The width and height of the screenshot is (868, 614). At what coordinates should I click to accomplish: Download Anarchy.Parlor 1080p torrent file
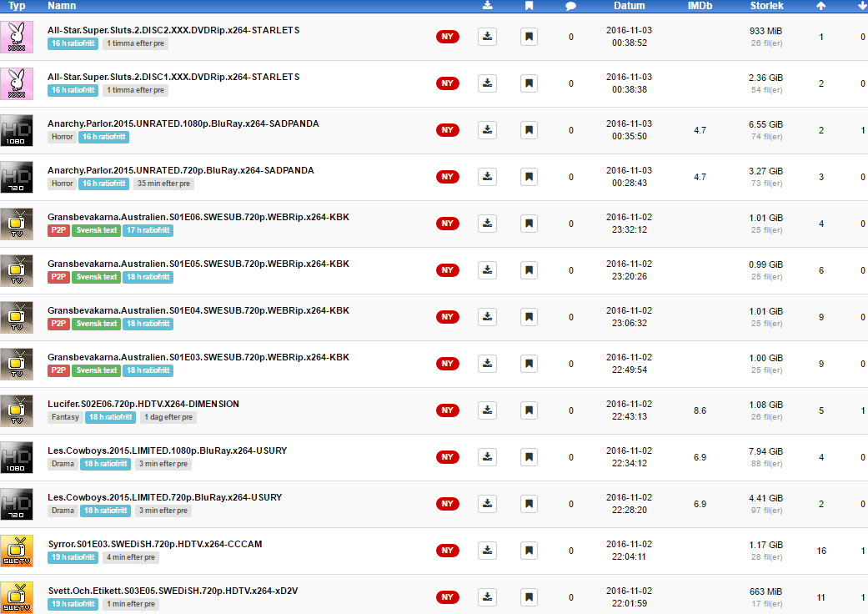point(487,130)
